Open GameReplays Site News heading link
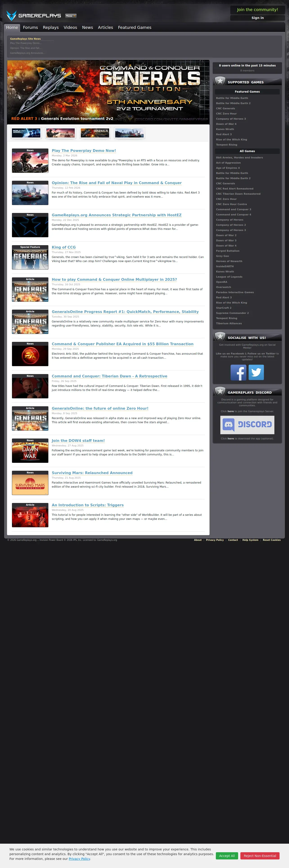 point(25,39)
